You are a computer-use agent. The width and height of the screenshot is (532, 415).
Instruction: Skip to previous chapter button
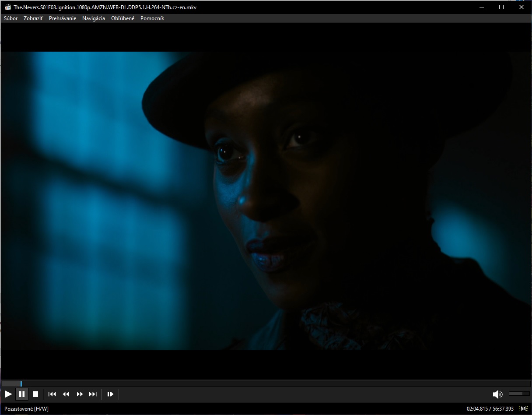point(52,394)
